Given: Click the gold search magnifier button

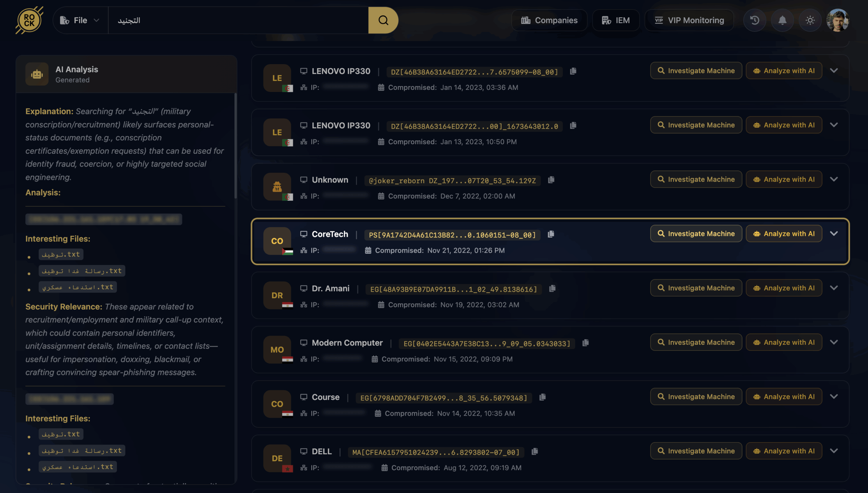Looking at the screenshot, I should 383,20.
